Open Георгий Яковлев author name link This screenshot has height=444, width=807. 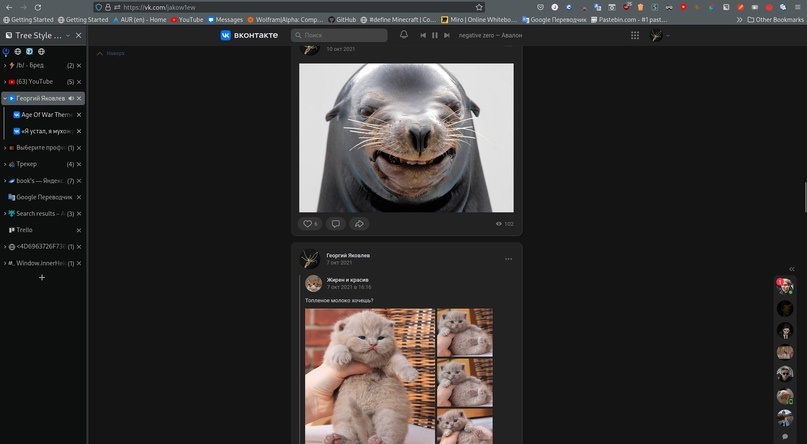[x=348, y=255]
